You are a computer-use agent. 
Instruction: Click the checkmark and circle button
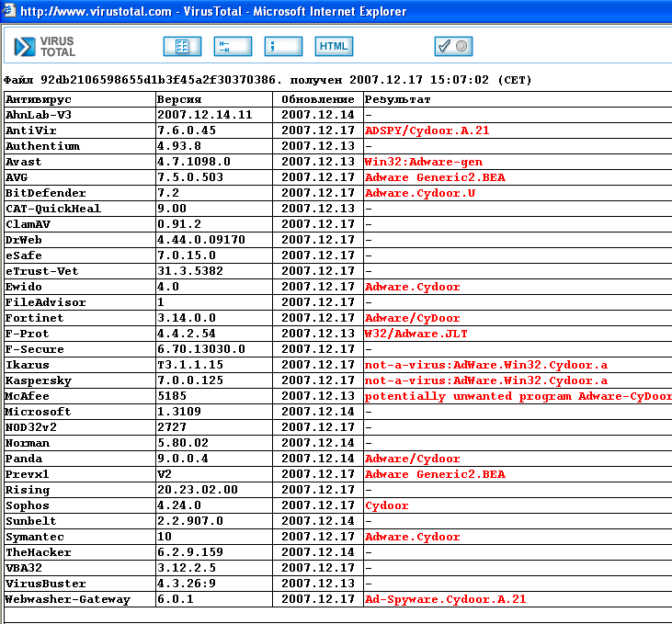click(453, 46)
